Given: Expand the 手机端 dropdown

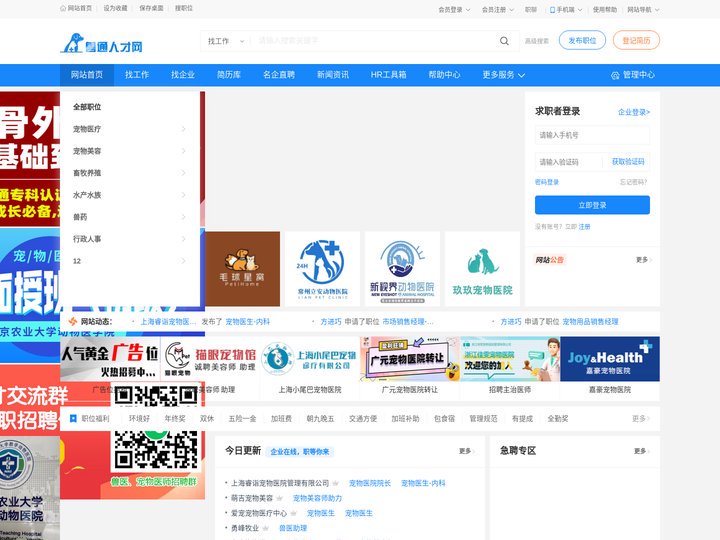Looking at the screenshot, I should pos(566,10).
